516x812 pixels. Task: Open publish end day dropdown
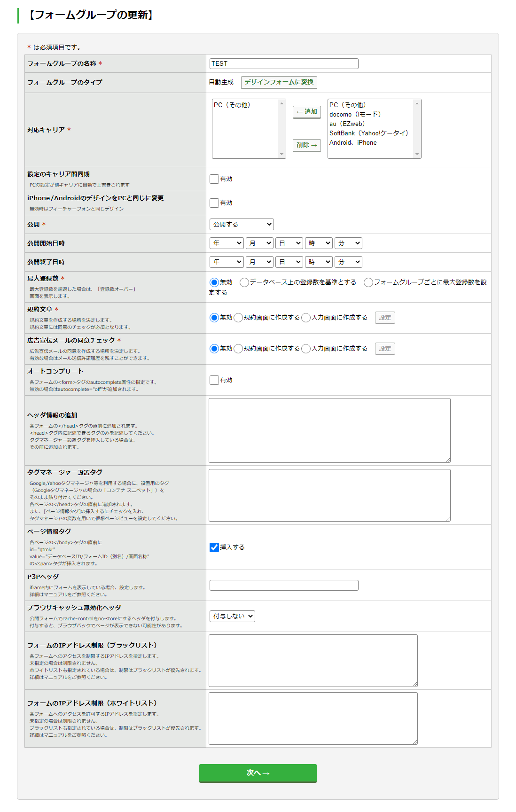(x=289, y=262)
